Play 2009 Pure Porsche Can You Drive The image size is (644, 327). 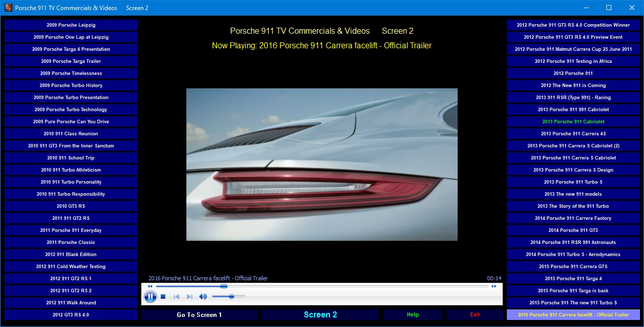[71, 122]
